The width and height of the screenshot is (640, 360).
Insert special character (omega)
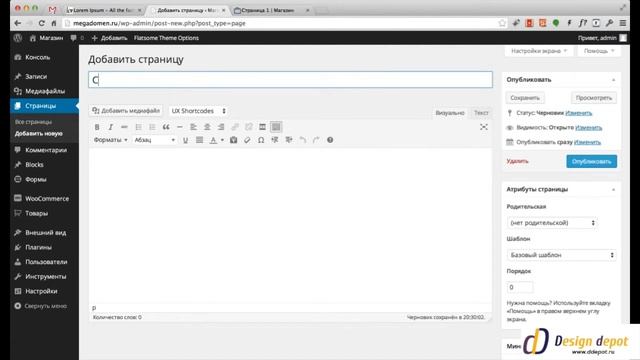261,140
